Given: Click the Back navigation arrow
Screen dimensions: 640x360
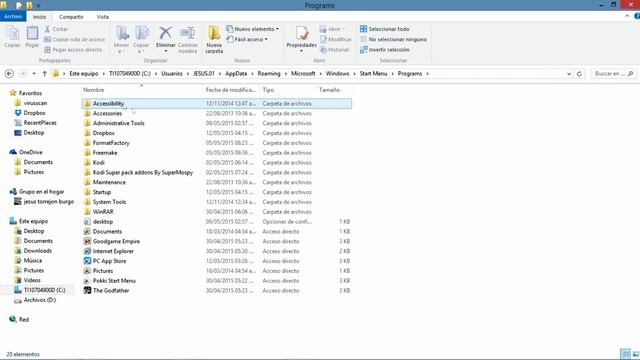Looking at the screenshot, I should pos(9,73).
